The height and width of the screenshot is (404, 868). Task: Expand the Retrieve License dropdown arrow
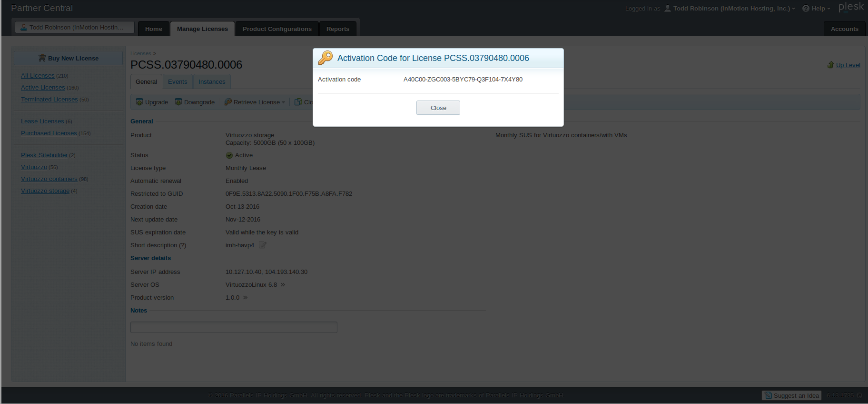(x=283, y=102)
